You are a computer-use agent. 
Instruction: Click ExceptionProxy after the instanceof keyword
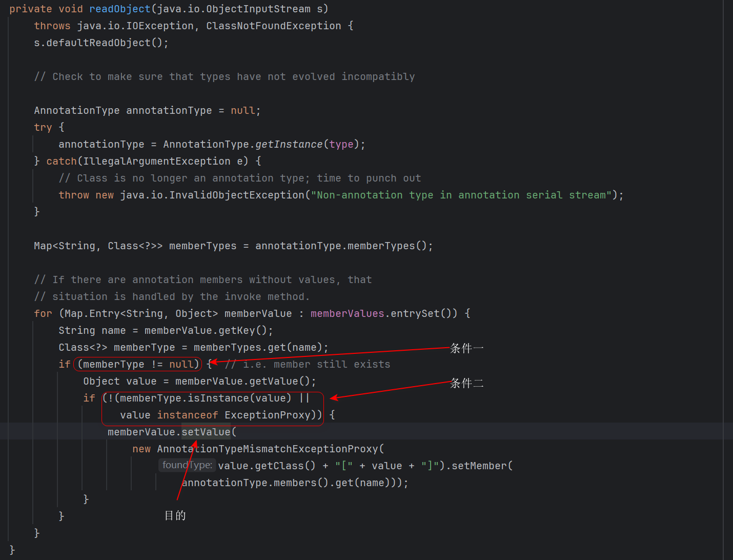pos(268,415)
